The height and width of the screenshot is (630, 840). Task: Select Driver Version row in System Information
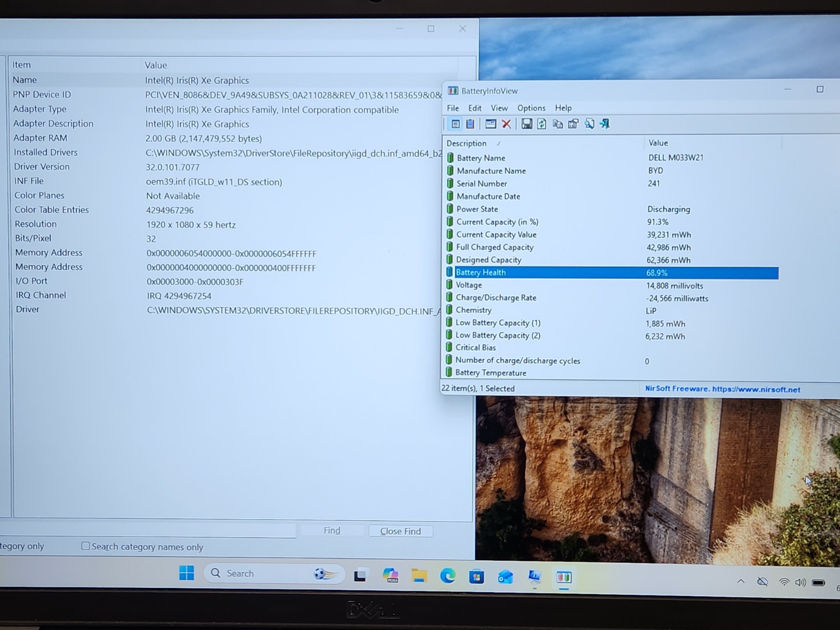tap(227, 167)
